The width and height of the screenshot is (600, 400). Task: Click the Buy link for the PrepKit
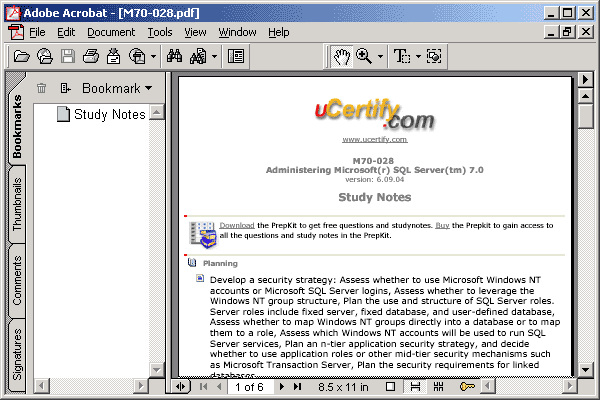(442, 225)
